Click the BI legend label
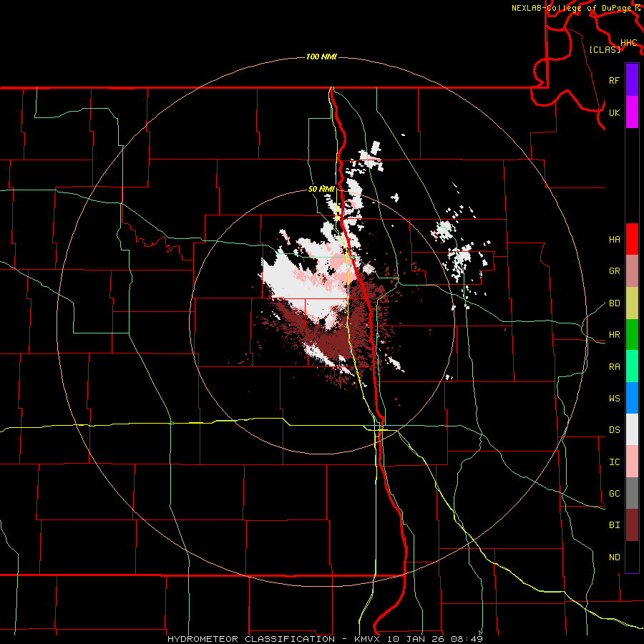The height and width of the screenshot is (644, 644). (x=614, y=525)
